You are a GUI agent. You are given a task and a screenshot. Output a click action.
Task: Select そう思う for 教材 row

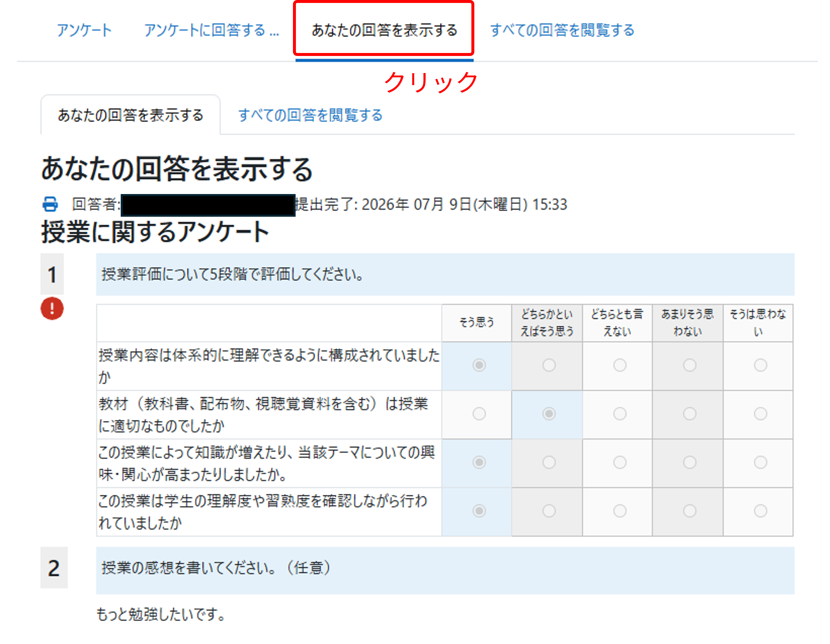[479, 414]
